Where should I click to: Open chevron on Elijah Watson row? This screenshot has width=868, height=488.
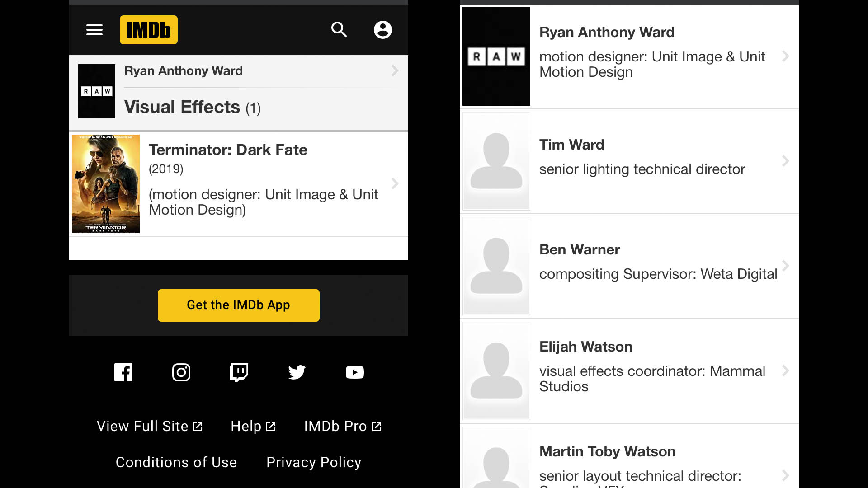click(x=786, y=371)
